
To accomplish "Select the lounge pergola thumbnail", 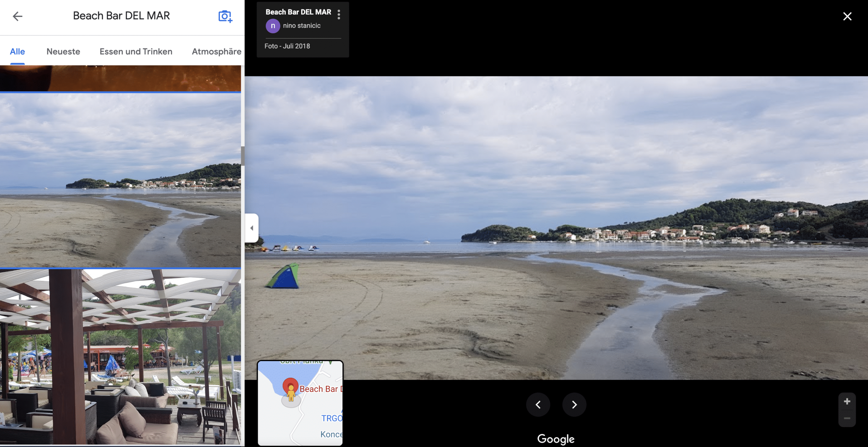I will (x=120, y=357).
